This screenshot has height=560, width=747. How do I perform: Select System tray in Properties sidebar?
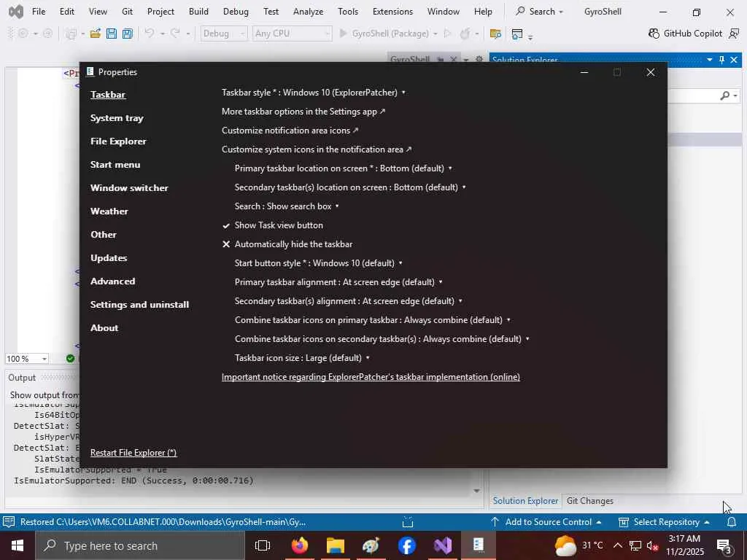[x=117, y=118]
